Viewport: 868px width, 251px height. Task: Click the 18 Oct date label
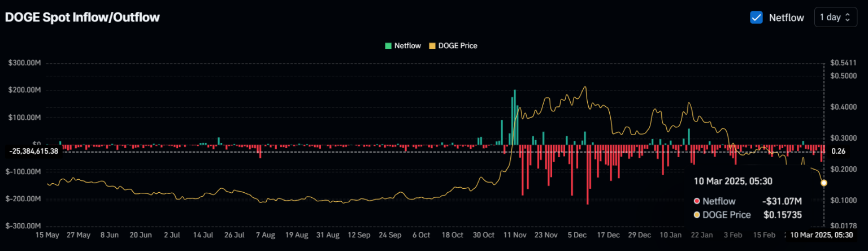pyautogui.click(x=453, y=235)
